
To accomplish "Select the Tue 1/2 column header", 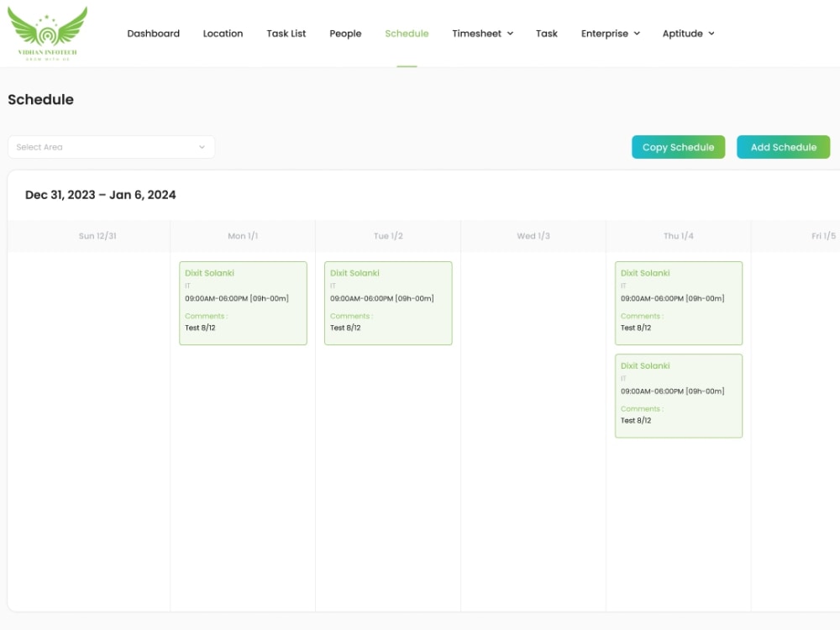I will coord(388,236).
